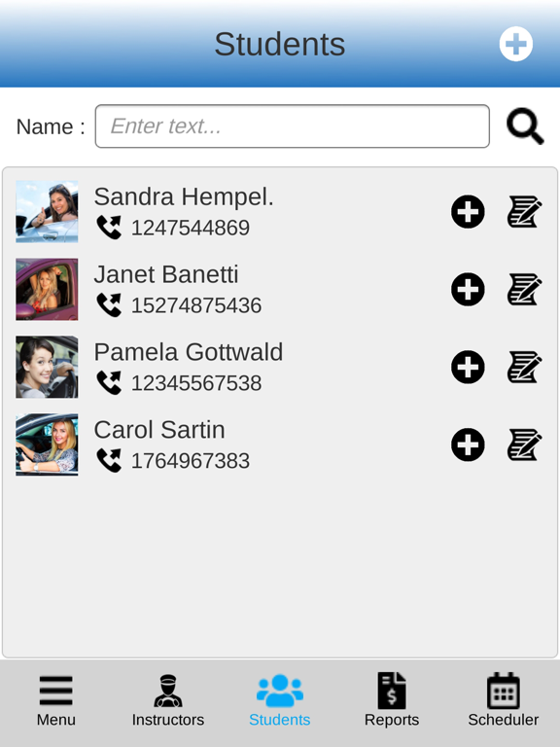
Task: Open the Menu tab
Action: click(56, 700)
